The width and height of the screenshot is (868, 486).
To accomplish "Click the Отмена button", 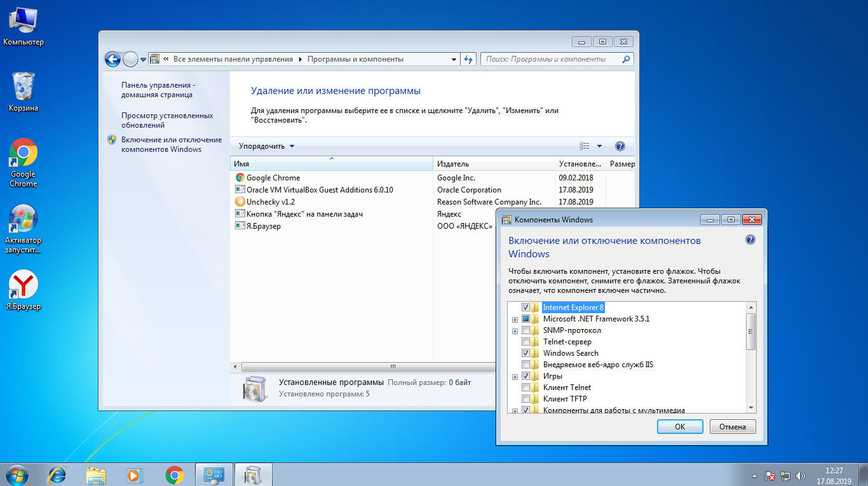I will click(x=733, y=426).
